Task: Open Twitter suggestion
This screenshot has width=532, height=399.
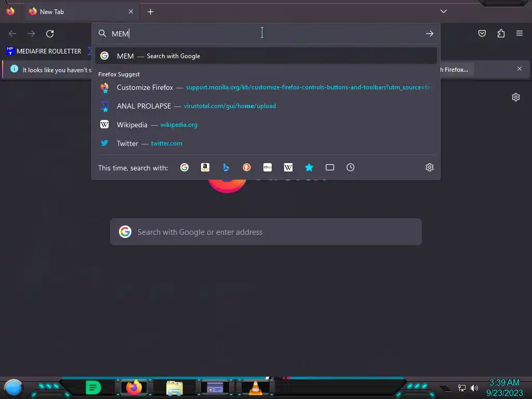Action: [x=266, y=143]
